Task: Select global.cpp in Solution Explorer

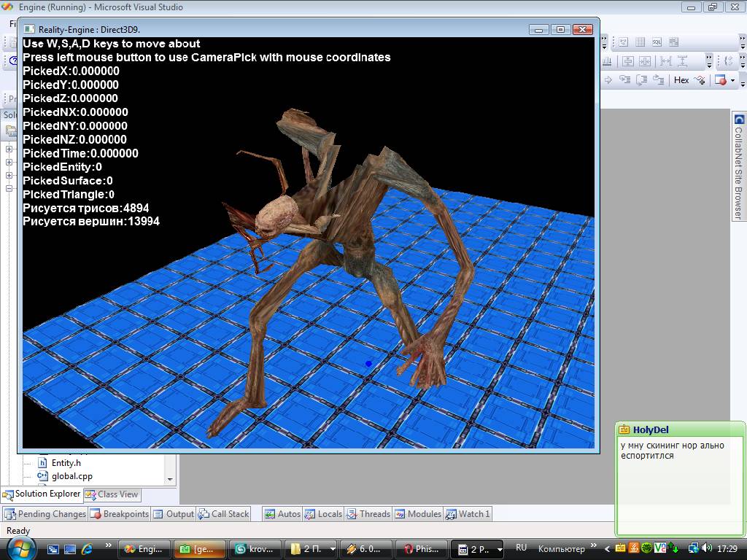Action: [x=71, y=476]
